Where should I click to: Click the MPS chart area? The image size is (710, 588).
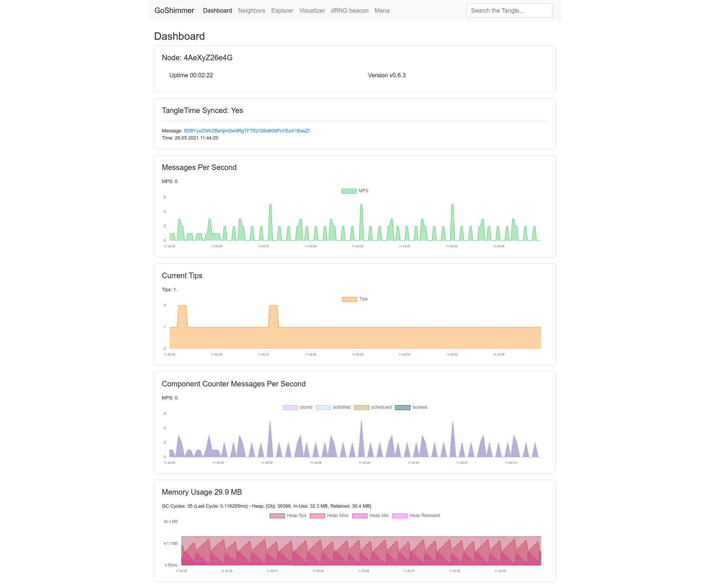click(355, 219)
